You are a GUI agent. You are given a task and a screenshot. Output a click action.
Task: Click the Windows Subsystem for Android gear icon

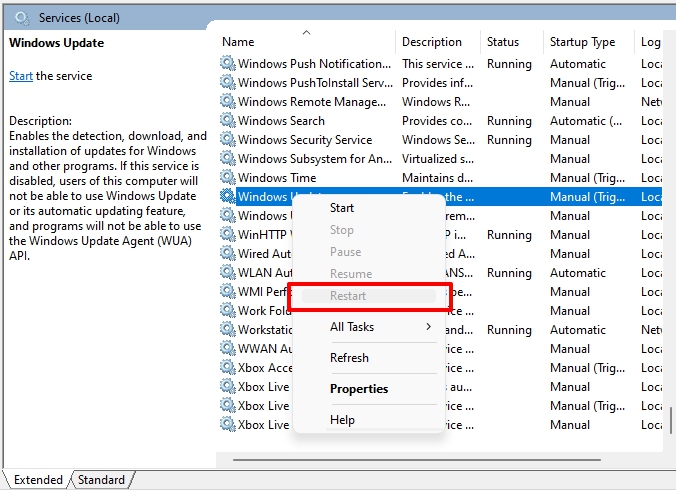click(228, 158)
